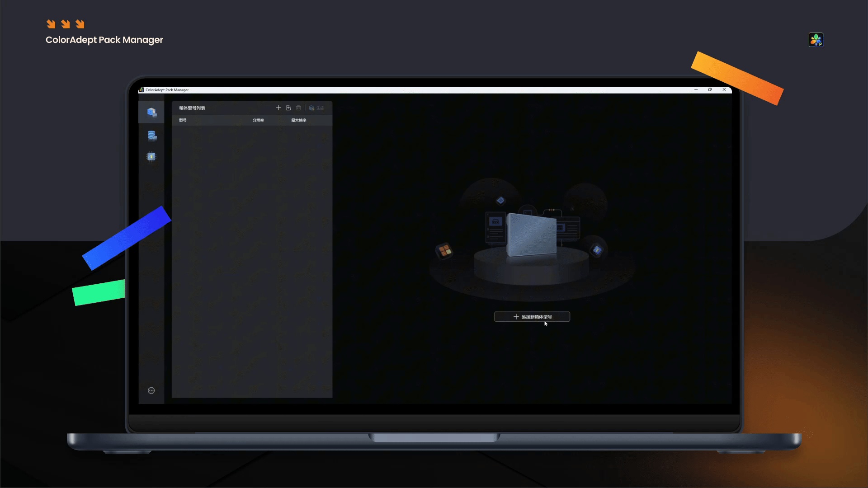Click the import icon in list toolbar
The height and width of the screenshot is (488, 868).
click(288, 108)
